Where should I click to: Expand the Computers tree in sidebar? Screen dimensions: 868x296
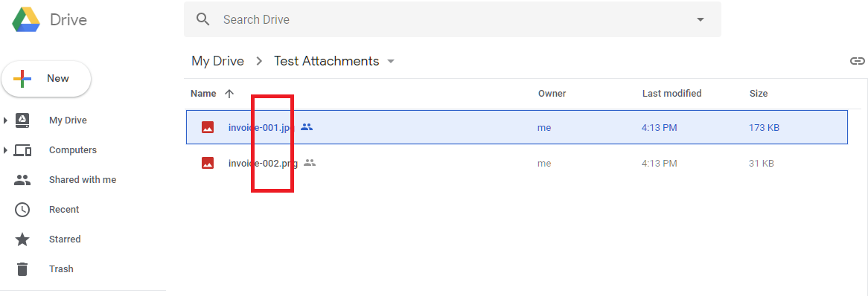pos(5,150)
